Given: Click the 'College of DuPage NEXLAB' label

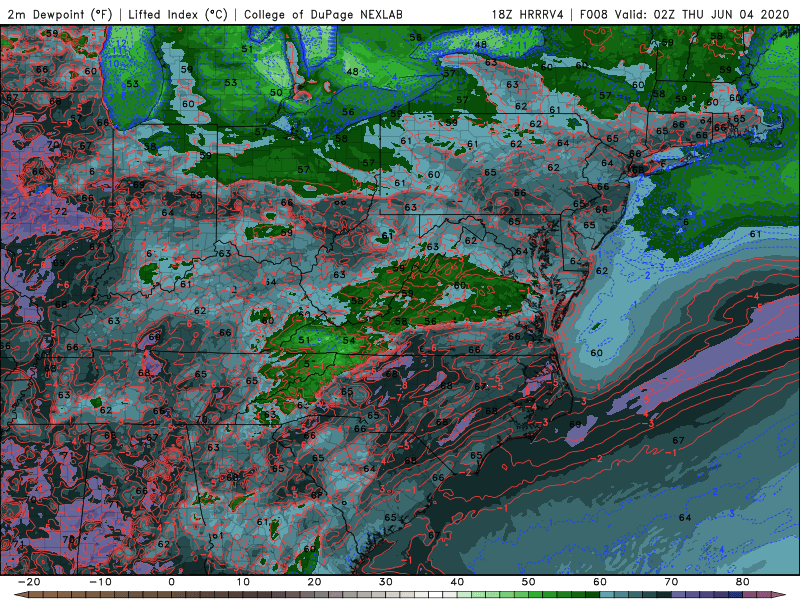Looking at the screenshot, I should pyautogui.click(x=323, y=14).
